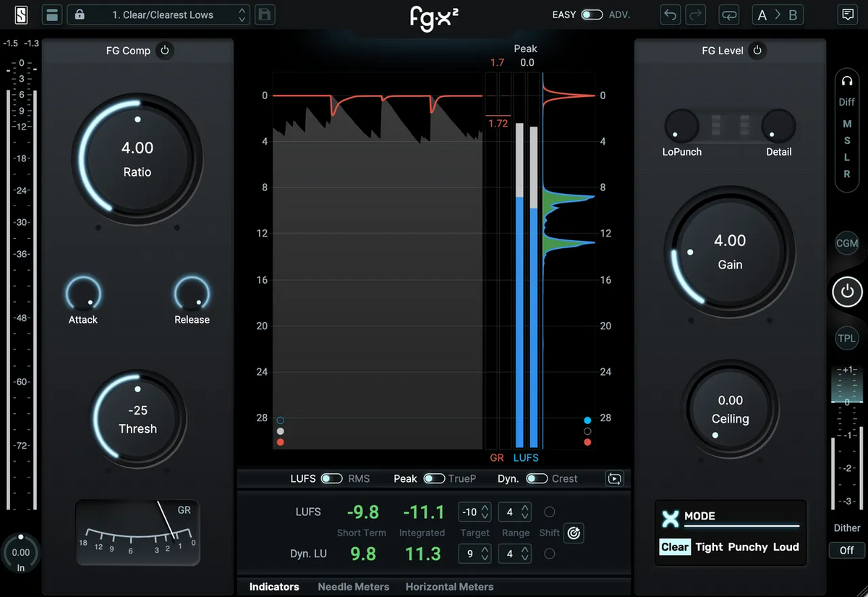This screenshot has width=868, height=597.
Task: Switch to the Needle Meters tab
Action: 354,587
